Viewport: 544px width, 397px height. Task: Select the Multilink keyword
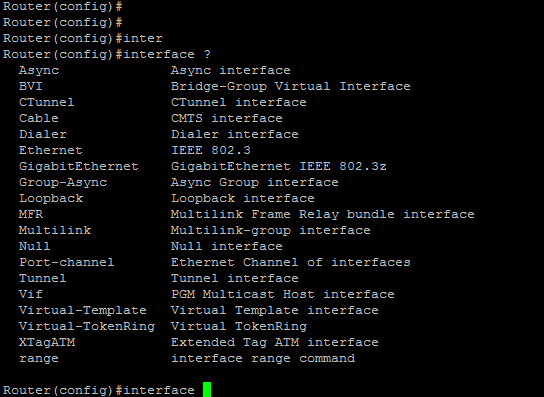coord(55,230)
